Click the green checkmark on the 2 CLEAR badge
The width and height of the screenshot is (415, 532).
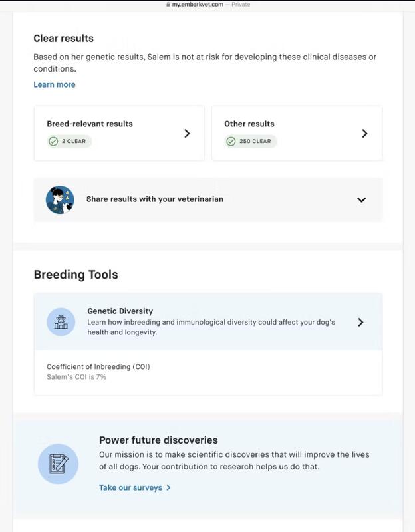click(53, 141)
